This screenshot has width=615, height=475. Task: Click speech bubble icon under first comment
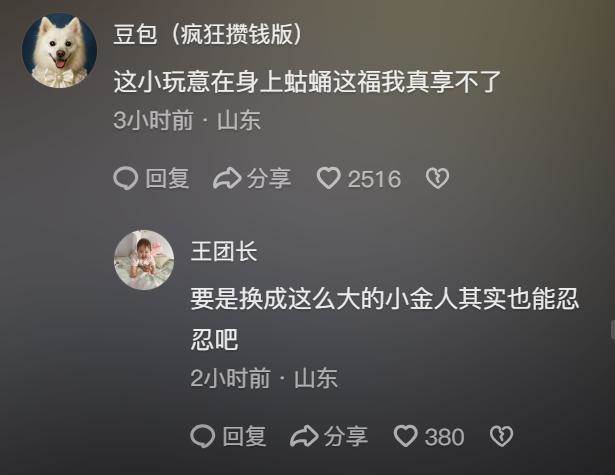126,179
